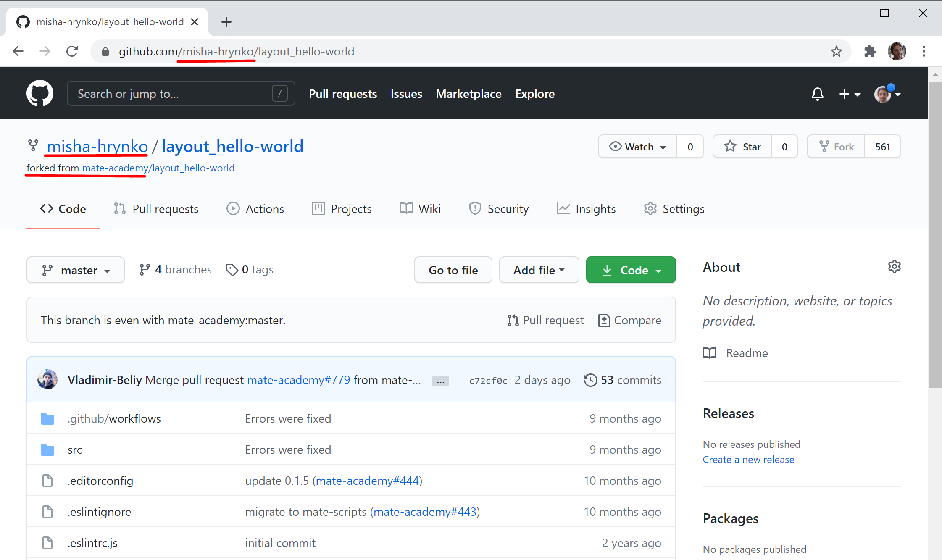Open notifications bell

(817, 94)
